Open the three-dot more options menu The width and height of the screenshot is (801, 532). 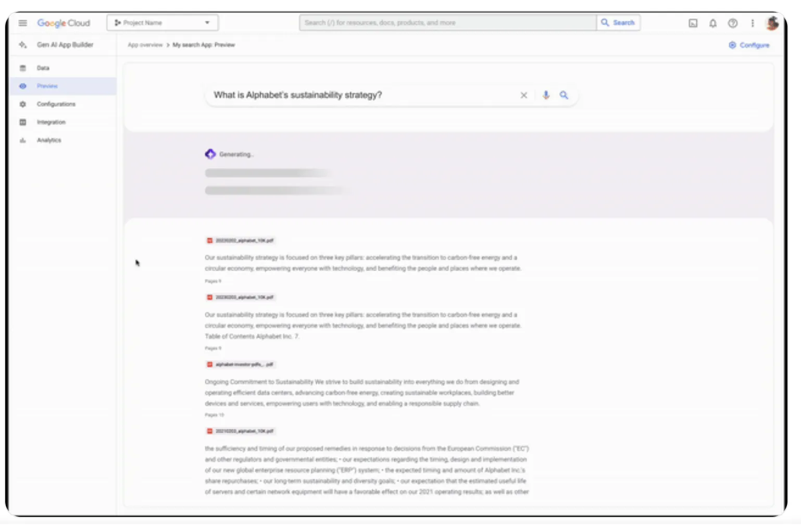(752, 23)
